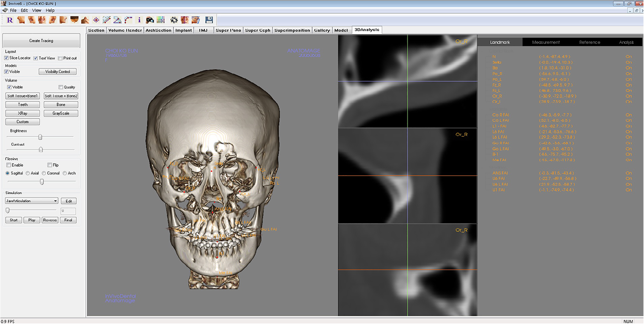The image size is (644, 324).
Task: Switch to the Implant tab
Action: pos(184,30)
